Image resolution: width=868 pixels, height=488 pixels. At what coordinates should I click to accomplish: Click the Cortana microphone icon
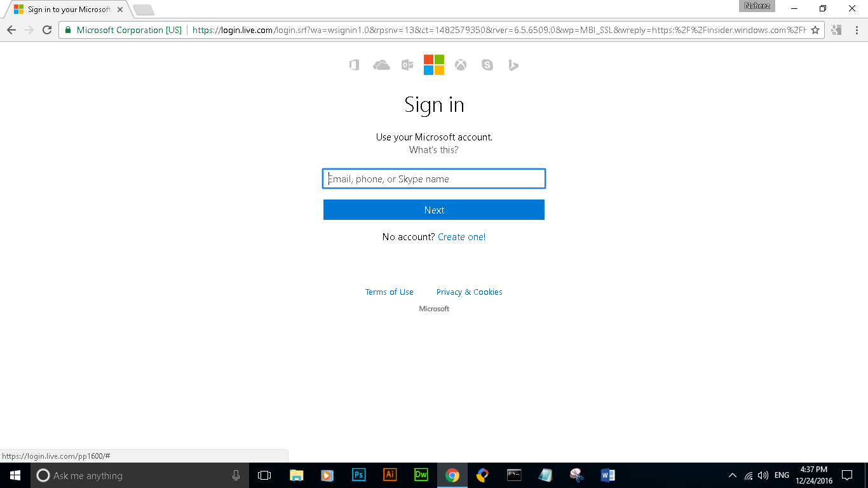point(236,475)
